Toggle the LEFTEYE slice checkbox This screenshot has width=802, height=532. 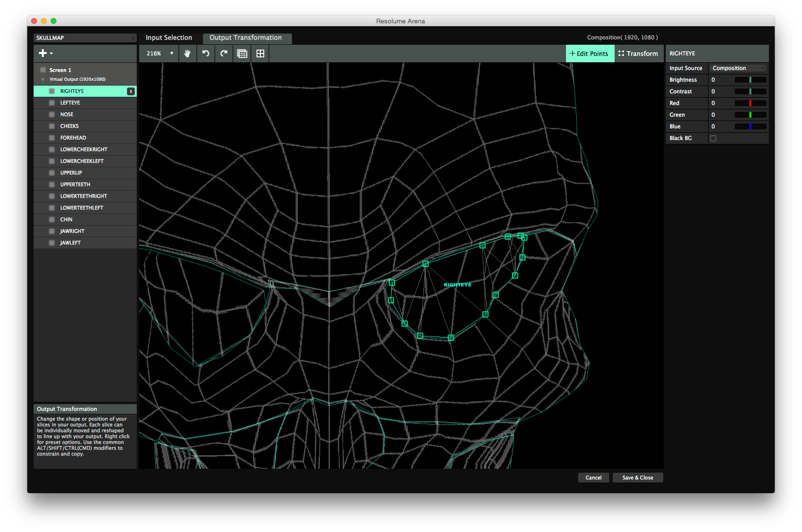(52, 103)
